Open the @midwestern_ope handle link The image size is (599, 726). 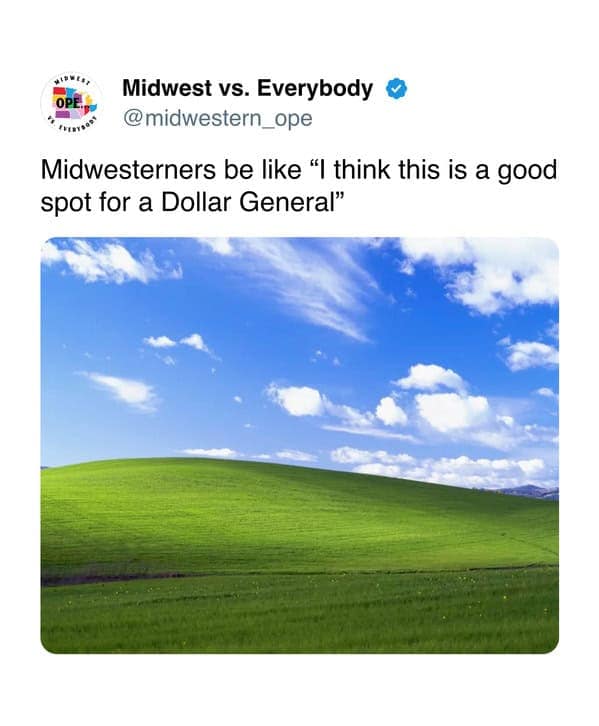[x=218, y=119]
